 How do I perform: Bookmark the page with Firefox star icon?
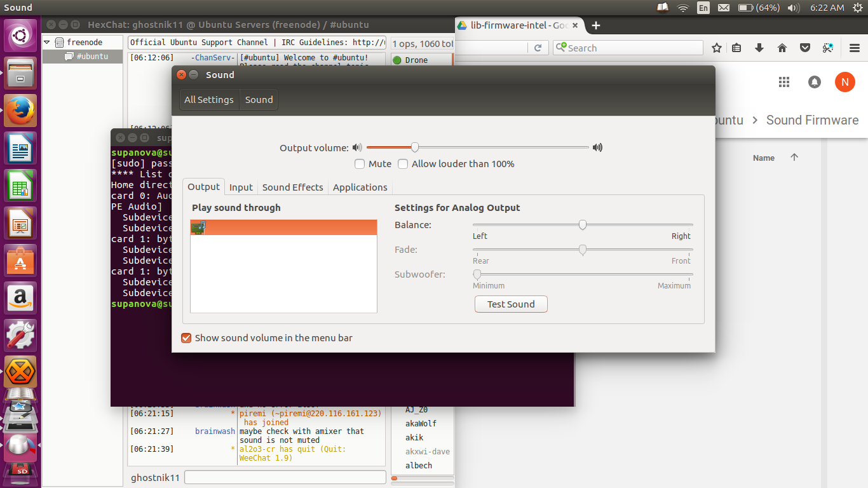click(717, 48)
